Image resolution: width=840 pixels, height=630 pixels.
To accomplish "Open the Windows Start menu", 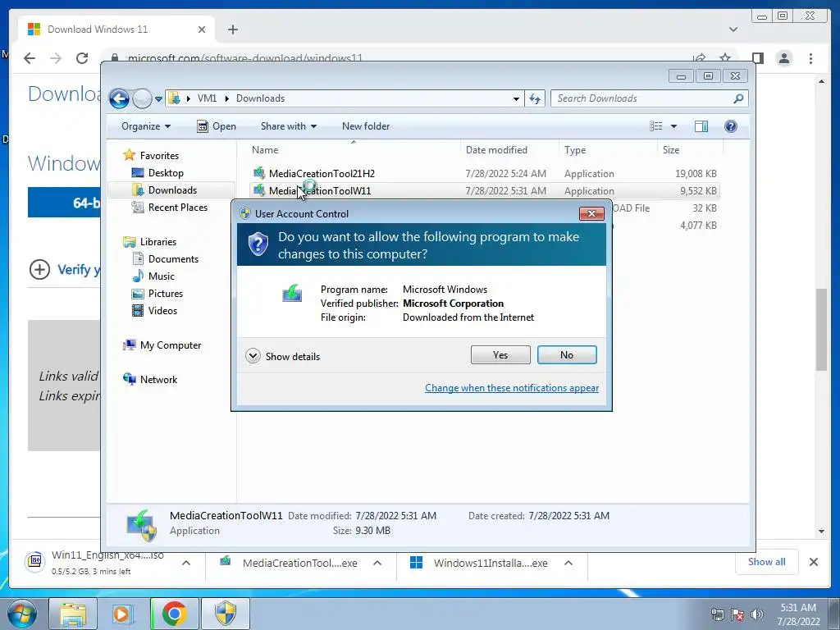I will tap(21, 614).
